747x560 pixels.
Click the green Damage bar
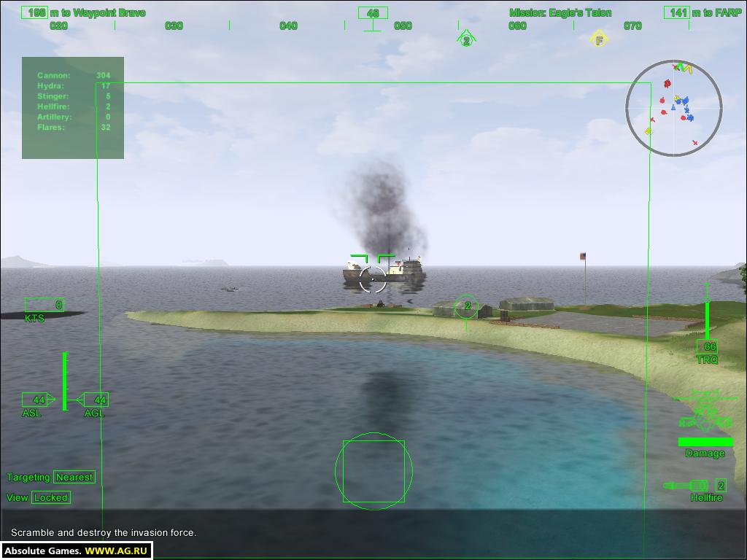tap(705, 442)
